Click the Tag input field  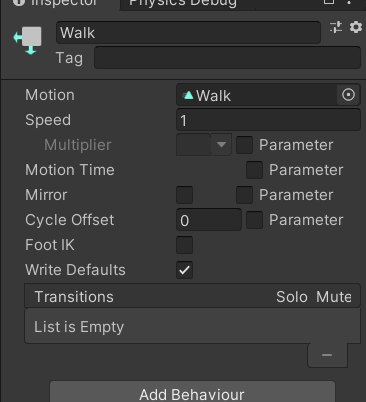(227, 58)
